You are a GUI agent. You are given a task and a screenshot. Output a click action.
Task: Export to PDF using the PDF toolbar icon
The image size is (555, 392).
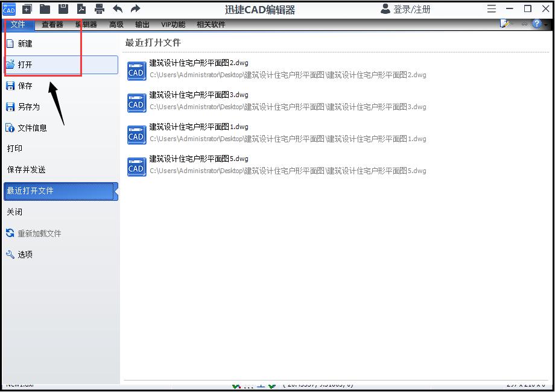(x=81, y=8)
